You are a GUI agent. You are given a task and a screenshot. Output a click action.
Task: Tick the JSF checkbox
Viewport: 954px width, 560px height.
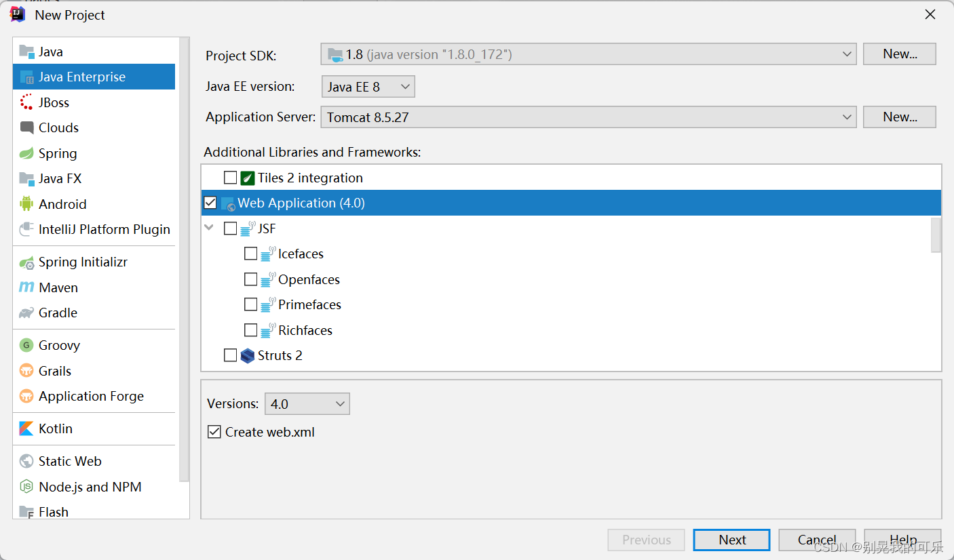coord(231,228)
